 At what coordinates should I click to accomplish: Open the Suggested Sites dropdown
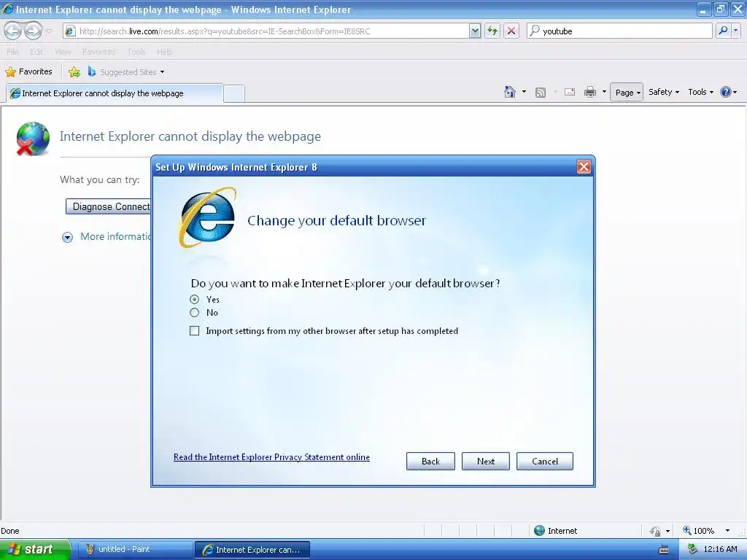126,72
